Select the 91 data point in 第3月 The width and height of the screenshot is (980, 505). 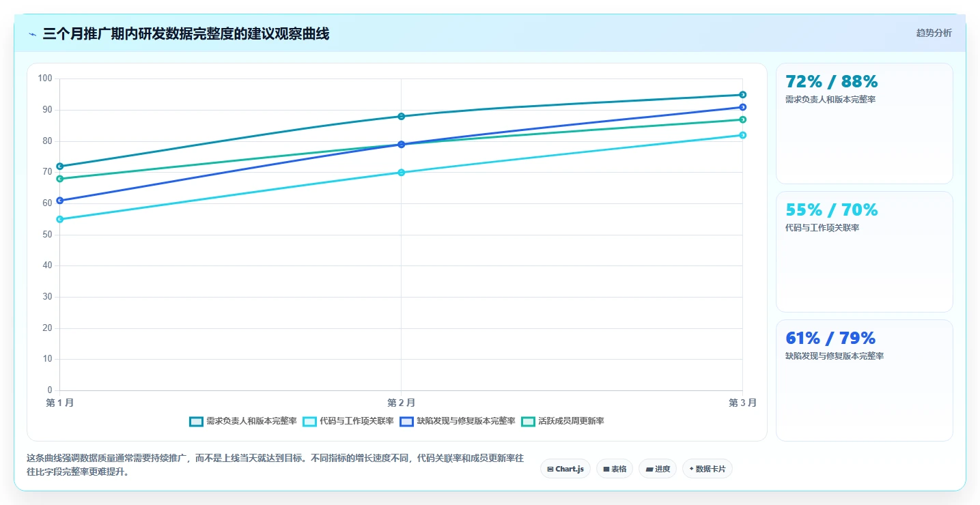[743, 107]
